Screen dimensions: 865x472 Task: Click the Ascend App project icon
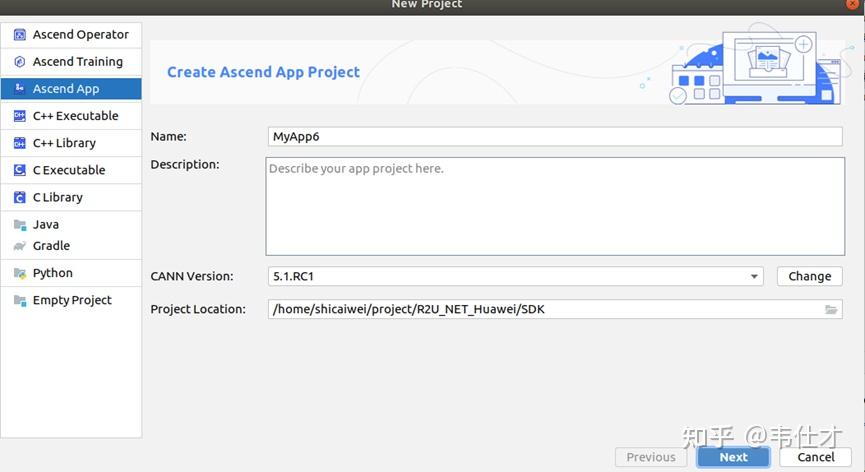pyautogui.click(x=19, y=89)
